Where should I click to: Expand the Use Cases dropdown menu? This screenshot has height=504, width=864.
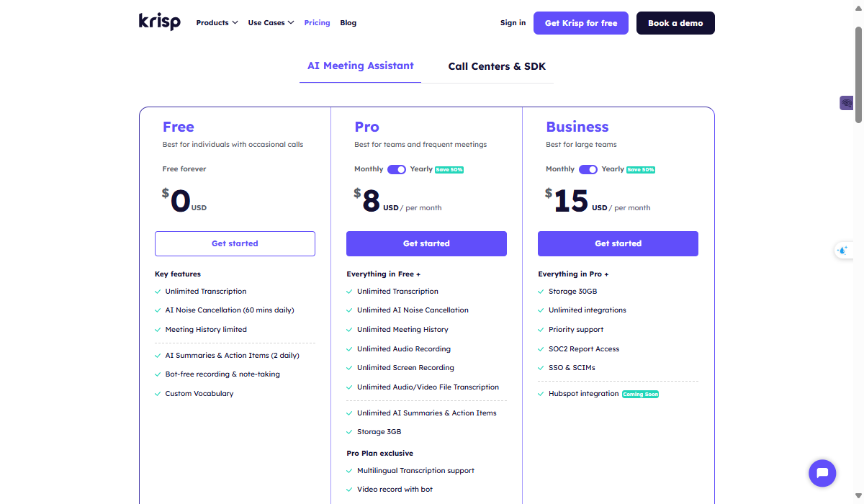pyautogui.click(x=271, y=23)
